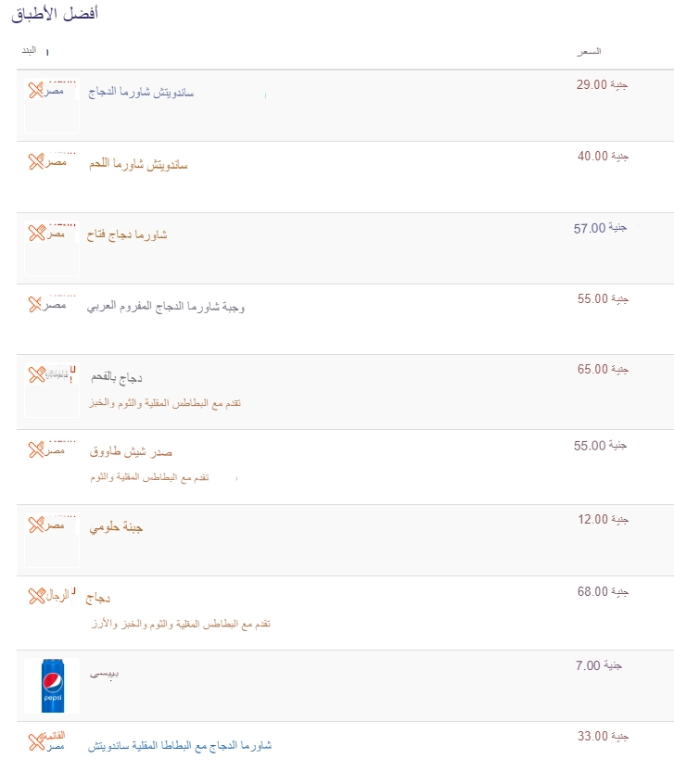Click the fork icon beside شاورما الدجاج مع البطاطا

[x=37, y=741]
